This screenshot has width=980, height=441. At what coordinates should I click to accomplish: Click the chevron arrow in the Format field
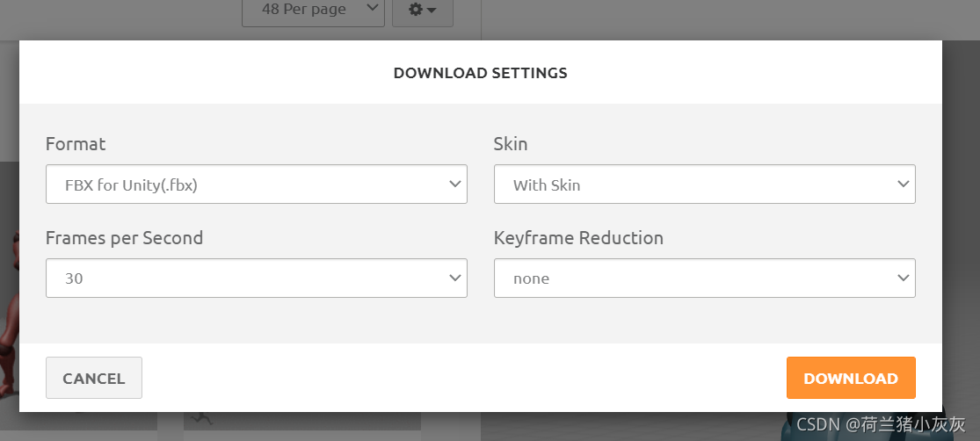pyautogui.click(x=455, y=184)
